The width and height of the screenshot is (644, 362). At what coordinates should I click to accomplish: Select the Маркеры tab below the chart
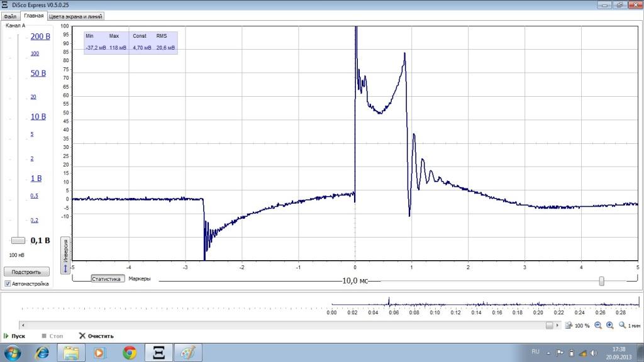pyautogui.click(x=139, y=278)
